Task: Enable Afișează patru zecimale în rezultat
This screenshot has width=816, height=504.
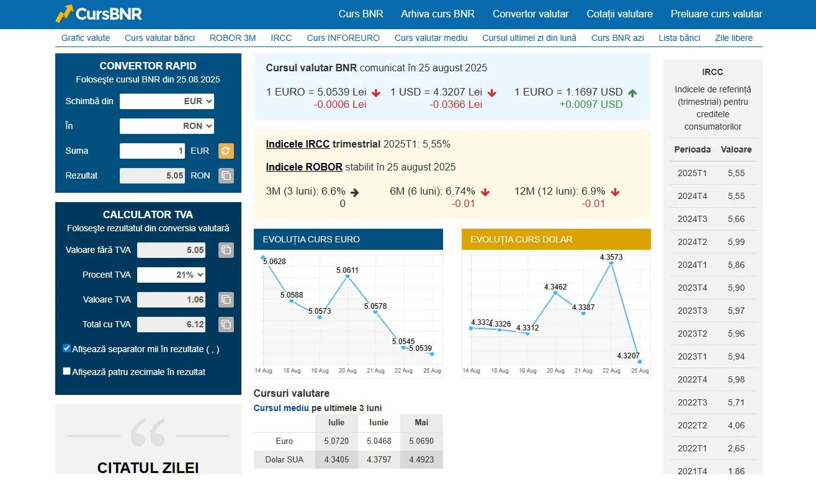Action: [67, 371]
